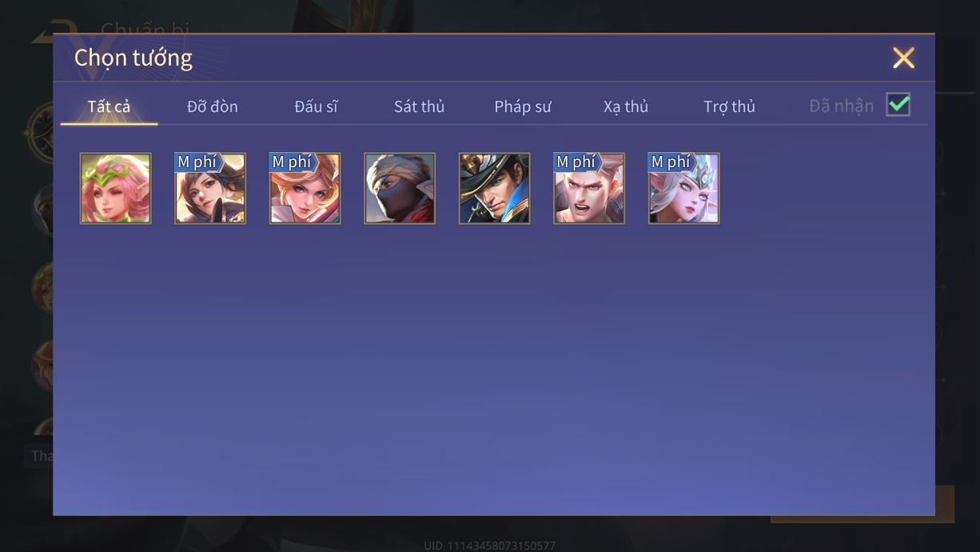The image size is (980, 552).
Task: Click the Đã nhận label text
Action: click(x=842, y=106)
